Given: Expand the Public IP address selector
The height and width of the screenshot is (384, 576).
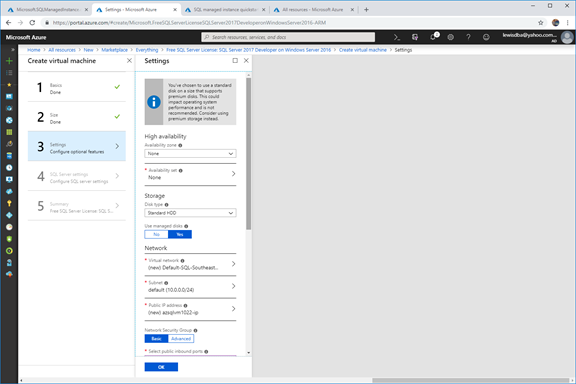Looking at the screenshot, I should click(190, 309).
